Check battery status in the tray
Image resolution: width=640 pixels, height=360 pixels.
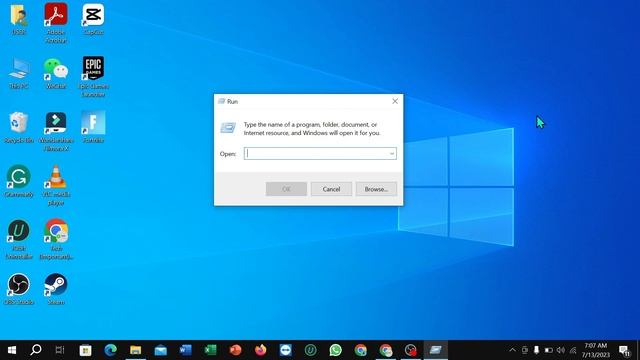(x=549, y=350)
